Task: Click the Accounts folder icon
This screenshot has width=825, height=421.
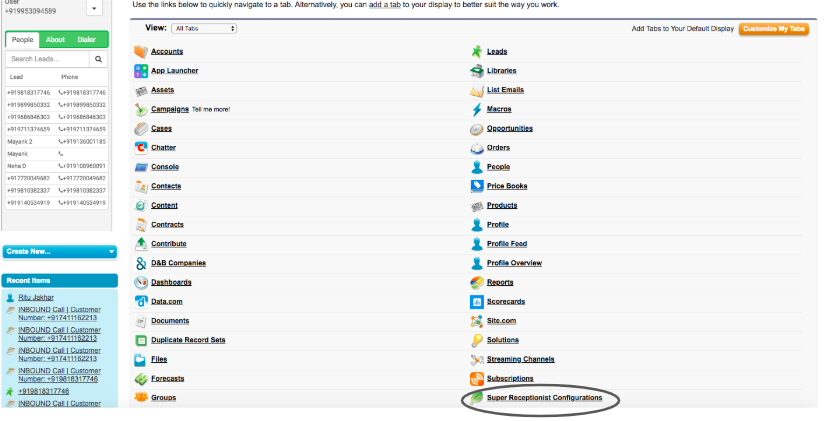Action: (x=141, y=52)
